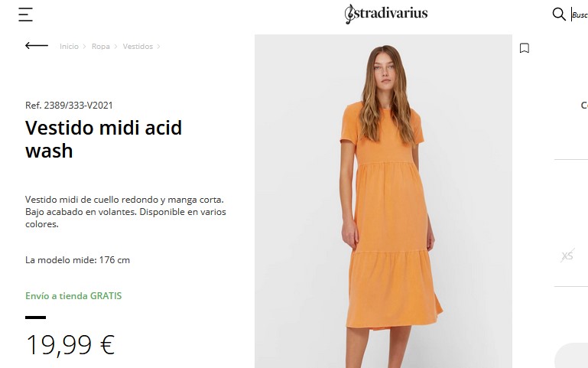This screenshot has height=368, width=588.
Task: Click the Vestido midi acid wash title
Action: click(x=103, y=139)
